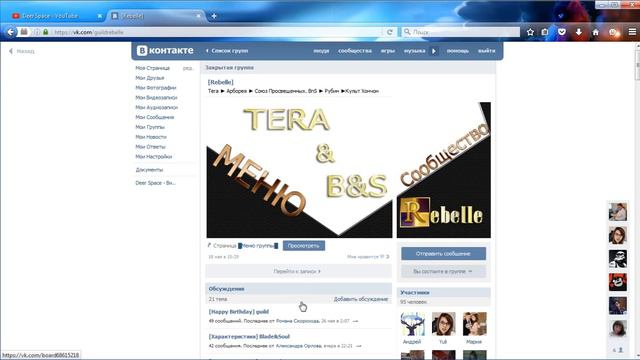Viewport: 640px width, 360px height.
Task: Open 'Мои Ответы' in the left menu
Action: click(150, 147)
